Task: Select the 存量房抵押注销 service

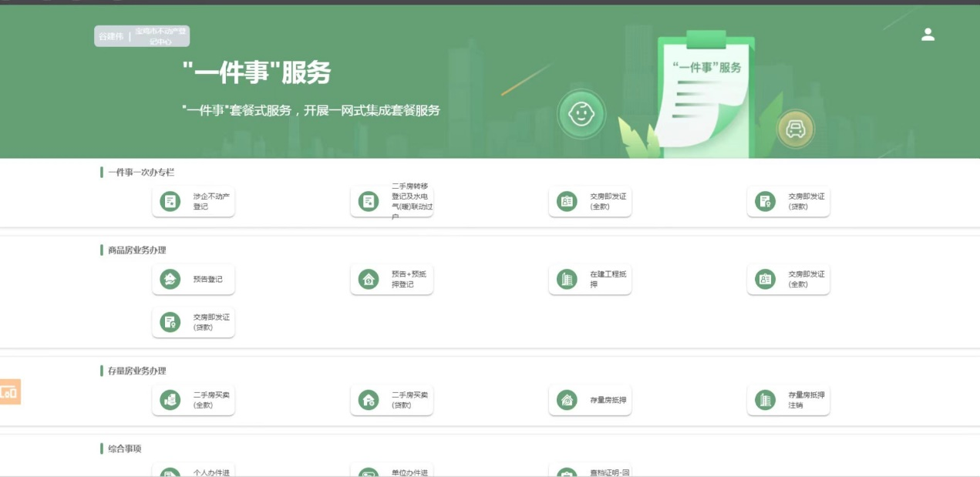Action: click(x=788, y=400)
